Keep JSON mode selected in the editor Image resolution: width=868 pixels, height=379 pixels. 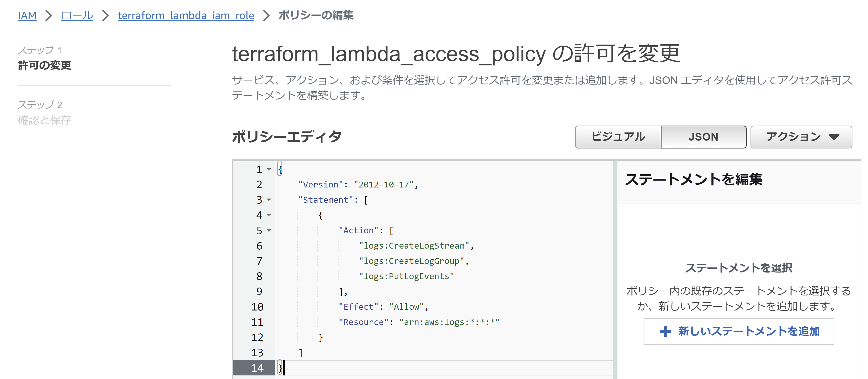(704, 137)
